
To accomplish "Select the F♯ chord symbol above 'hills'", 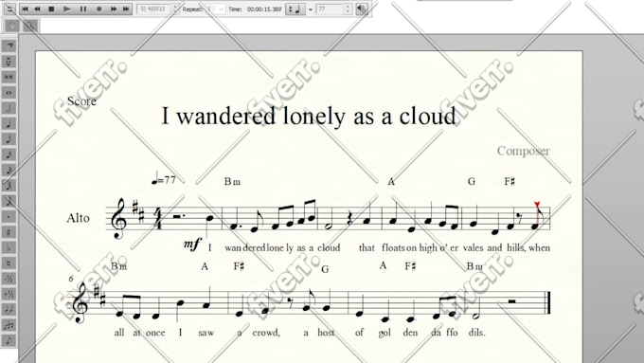I will tap(510, 181).
